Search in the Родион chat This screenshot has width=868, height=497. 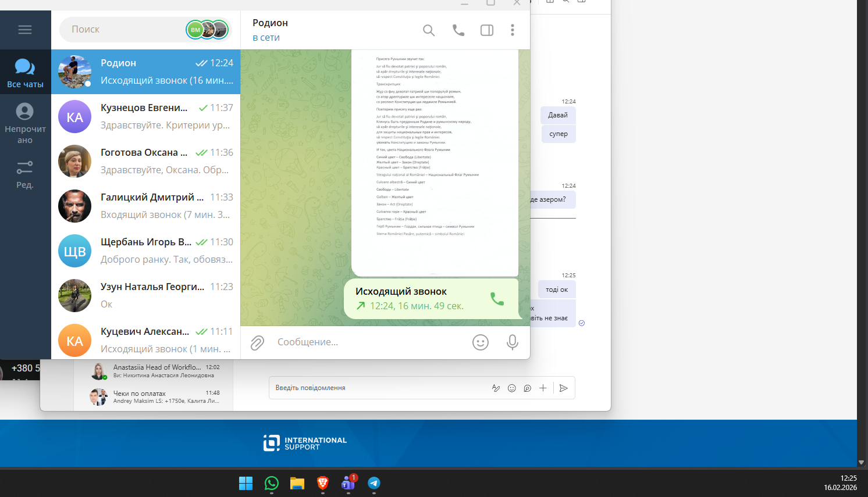(429, 30)
